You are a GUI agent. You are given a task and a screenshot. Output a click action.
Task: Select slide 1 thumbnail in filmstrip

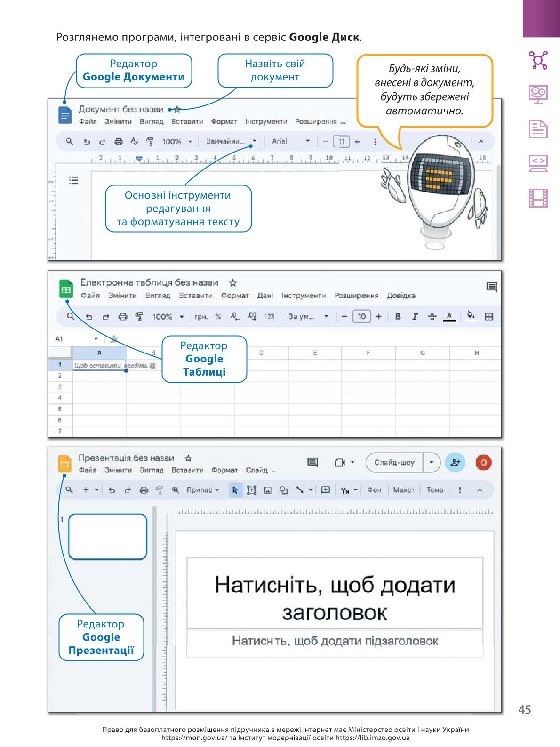(108, 537)
